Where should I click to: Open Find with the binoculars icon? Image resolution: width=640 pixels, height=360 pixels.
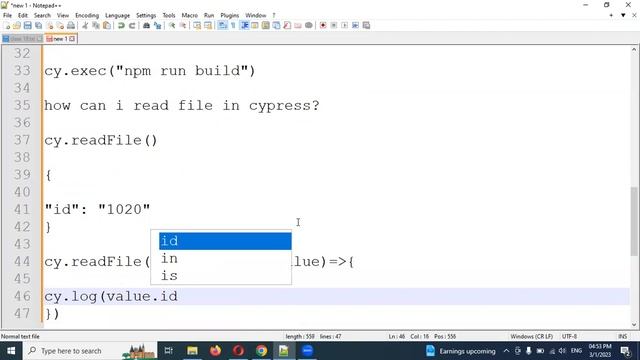tap(146, 25)
